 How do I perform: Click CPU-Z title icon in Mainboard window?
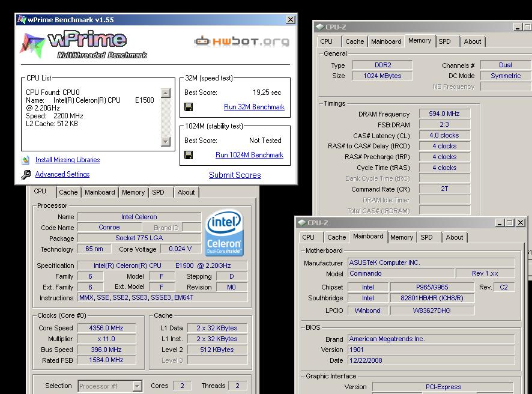point(301,223)
